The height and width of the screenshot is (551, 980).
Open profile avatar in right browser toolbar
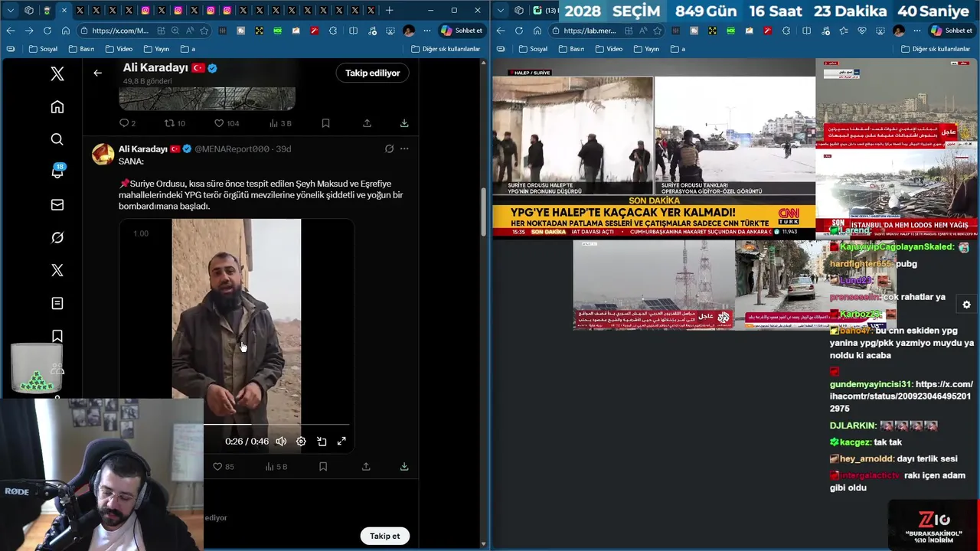point(899,31)
